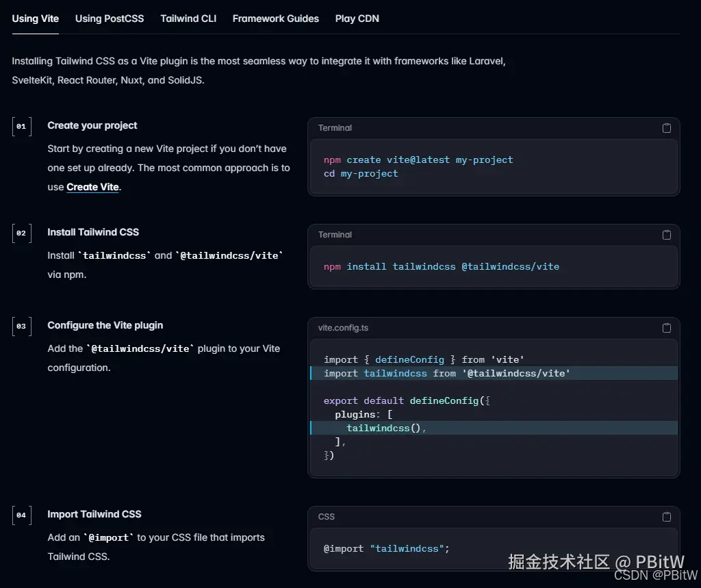
Task: Click the Configure the Vite plugin heading
Action: coord(105,325)
